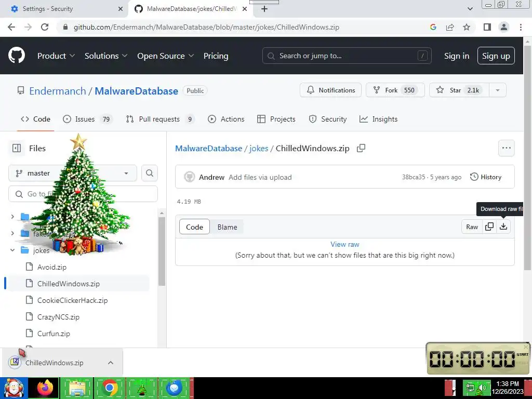Select CookieClickerHack.zip in file tree
This screenshot has width=532, height=399.
click(72, 300)
